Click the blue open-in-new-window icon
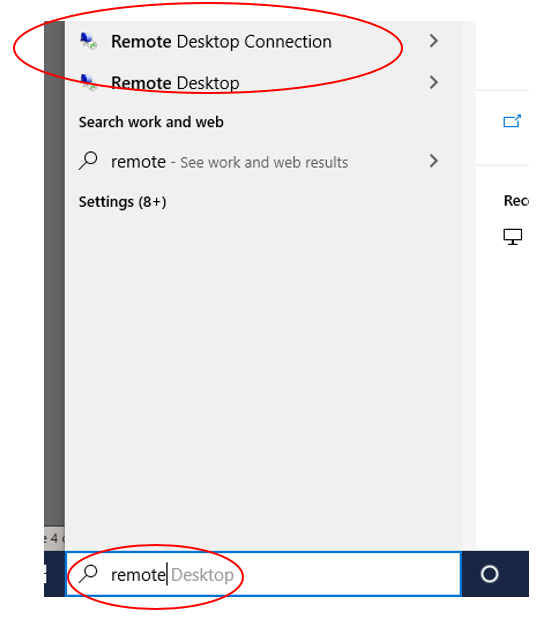This screenshot has width=546, height=617. [x=512, y=121]
